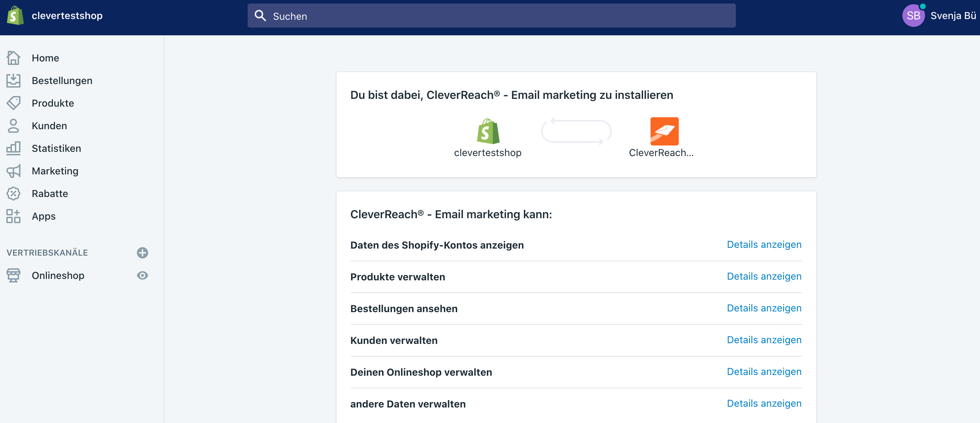Click the Produkte tag icon

point(13,103)
